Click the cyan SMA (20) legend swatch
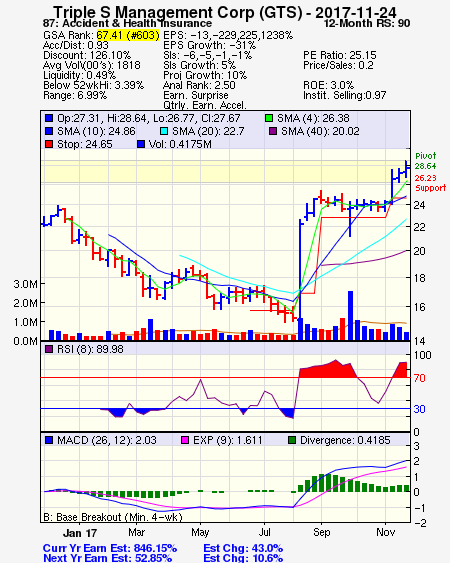 pyautogui.click(x=164, y=131)
